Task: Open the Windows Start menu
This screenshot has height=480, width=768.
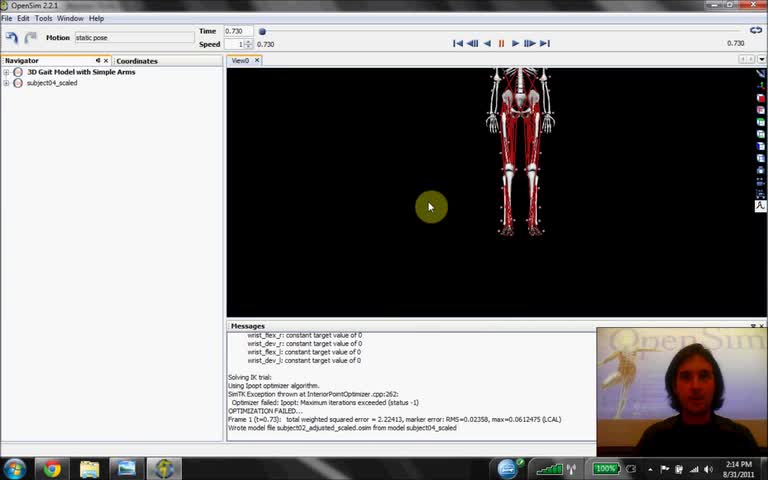Action: [15, 469]
